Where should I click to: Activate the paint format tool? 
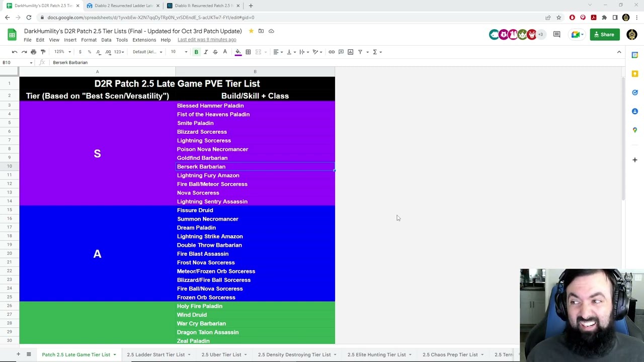pyautogui.click(x=43, y=52)
